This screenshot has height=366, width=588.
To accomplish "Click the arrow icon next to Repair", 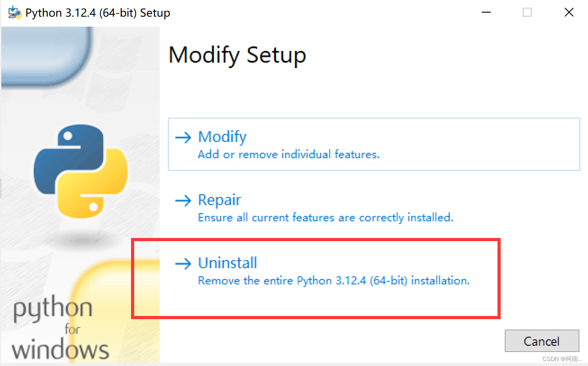I will [184, 201].
